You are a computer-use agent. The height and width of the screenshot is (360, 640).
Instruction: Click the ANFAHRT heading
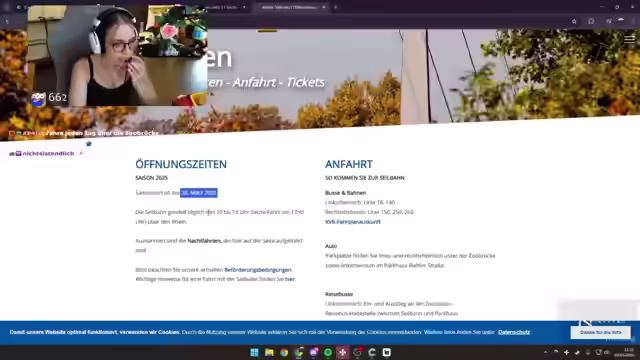pyautogui.click(x=349, y=164)
